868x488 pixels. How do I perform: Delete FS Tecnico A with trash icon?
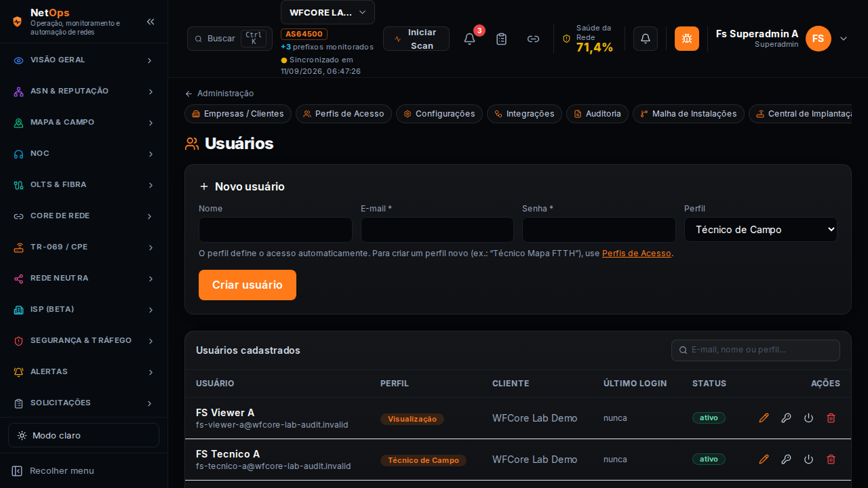(831, 460)
